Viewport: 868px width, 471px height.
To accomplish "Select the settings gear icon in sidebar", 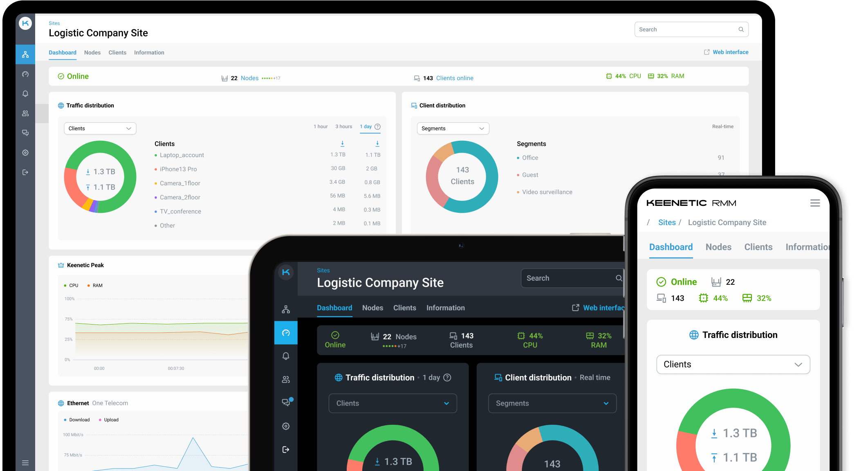I will (25, 153).
